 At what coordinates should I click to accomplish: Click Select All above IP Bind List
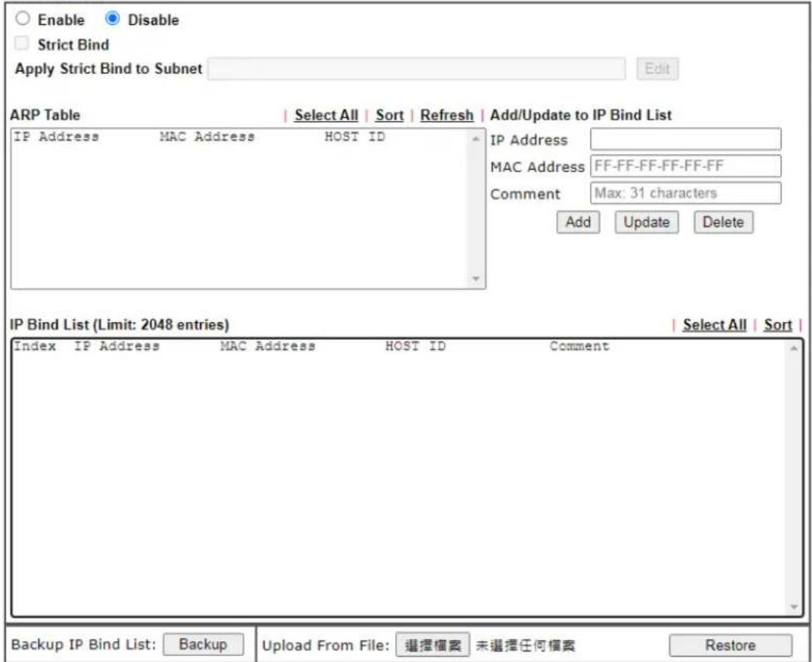pos(714,325)
